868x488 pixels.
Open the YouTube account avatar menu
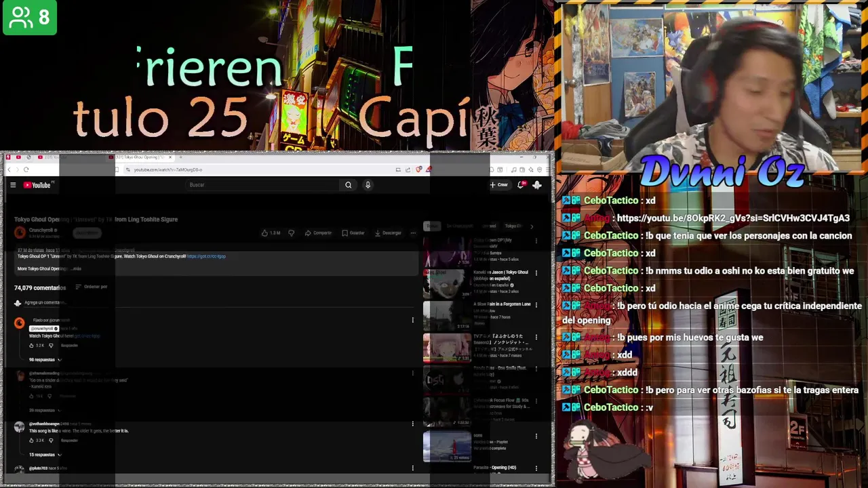pos(537,184)
